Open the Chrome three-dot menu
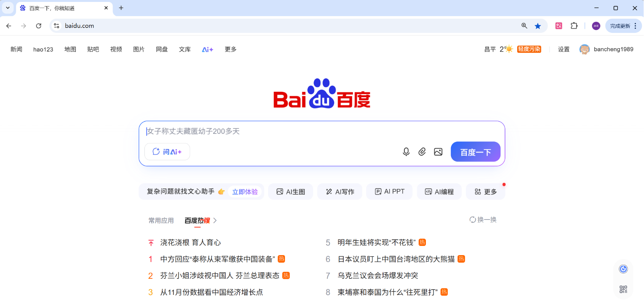The width and height of the screenshot is (644, 301). coord(636,26)
